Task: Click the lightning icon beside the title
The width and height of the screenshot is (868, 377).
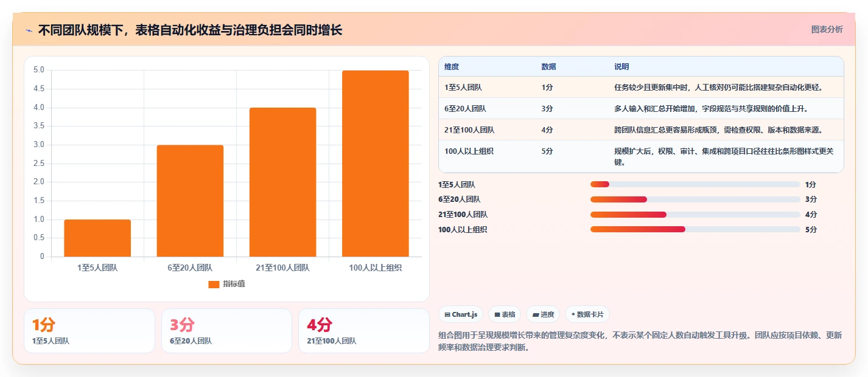Action: (29, 30)
